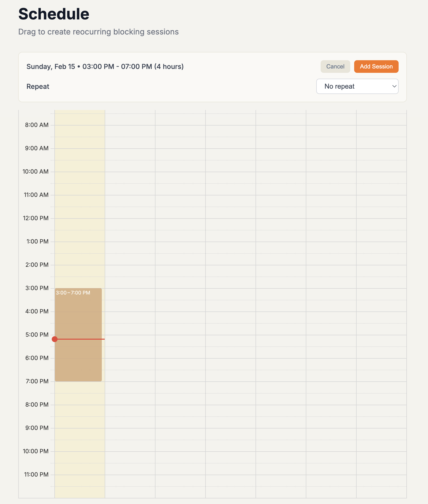Viewport: 428px width, 504px height.
Task: Click the drag-to-create instruction text
Action: 98,32
